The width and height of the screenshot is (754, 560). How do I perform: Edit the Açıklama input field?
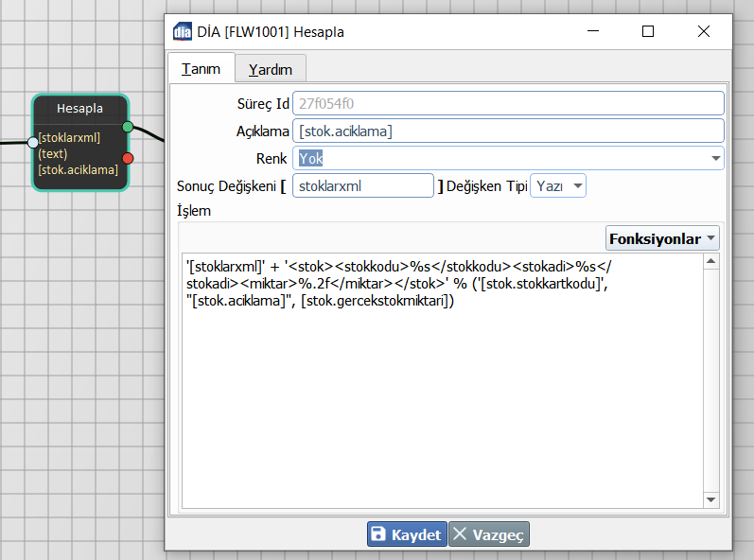tap(508, 131)
